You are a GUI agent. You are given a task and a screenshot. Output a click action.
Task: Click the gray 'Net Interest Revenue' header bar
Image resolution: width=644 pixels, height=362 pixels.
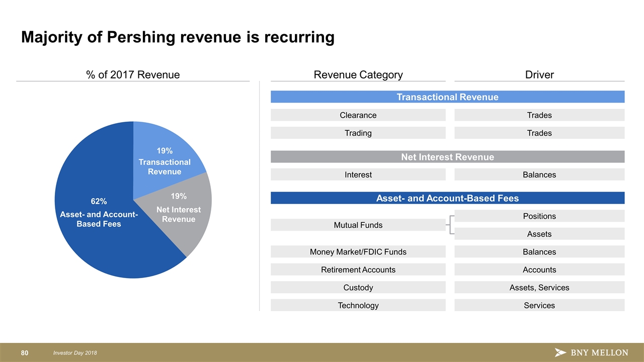coord(447,157)
